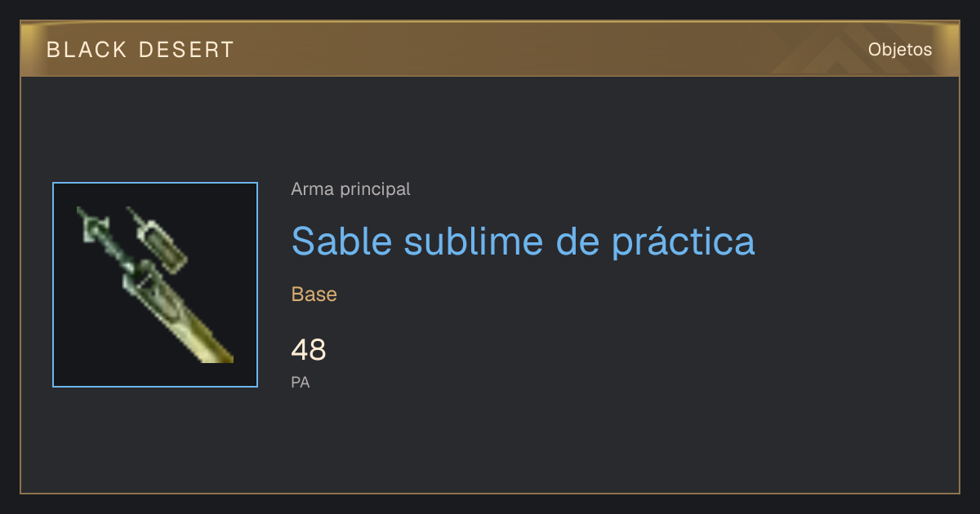Click the gold header banner center
Viewport: 980px width, 514px height.
point(490,49)
